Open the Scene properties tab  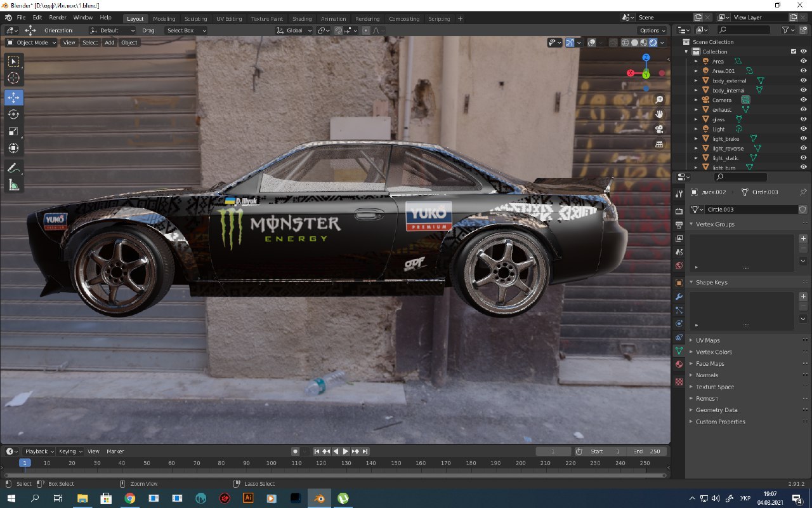(x=679, y=252)
